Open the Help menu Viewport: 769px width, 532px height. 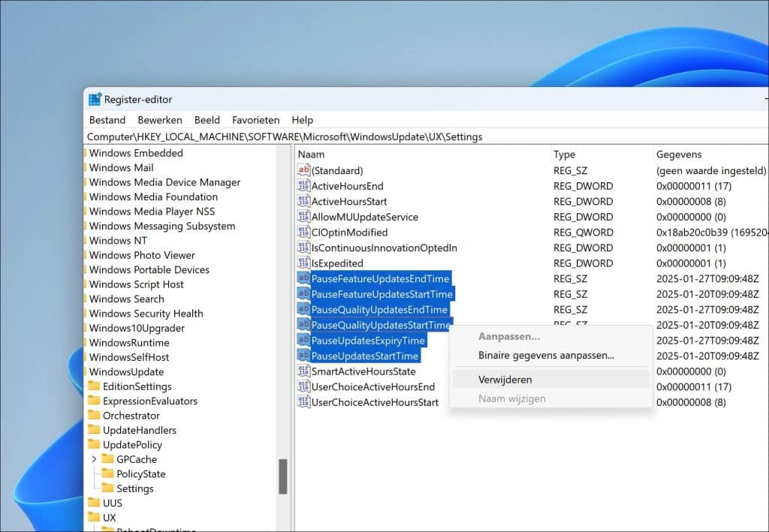pos(302,120)
